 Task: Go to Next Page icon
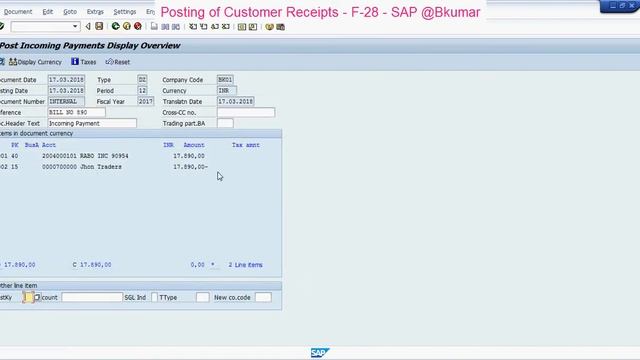215,27
